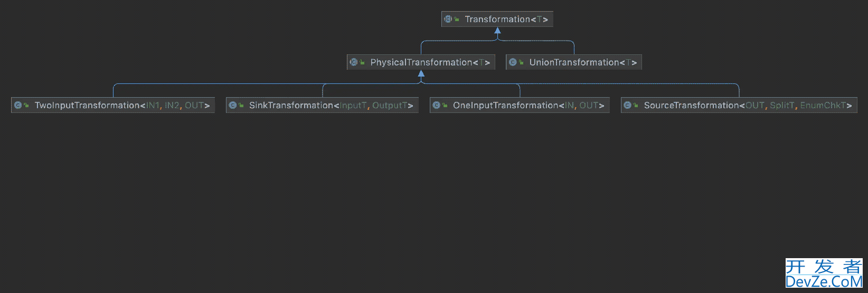Click the abstract class icon of Transformation<T>
Screen dimensions: 868x293
(x=448, y=19)
